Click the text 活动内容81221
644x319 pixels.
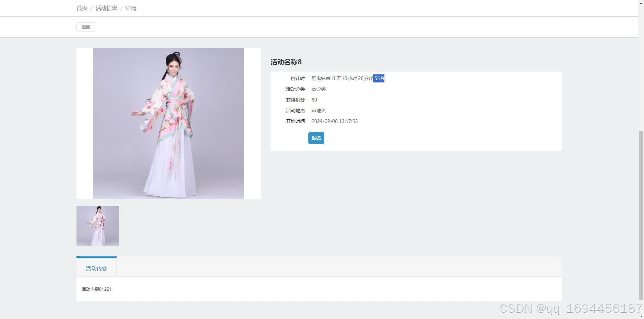coord(97,289)
